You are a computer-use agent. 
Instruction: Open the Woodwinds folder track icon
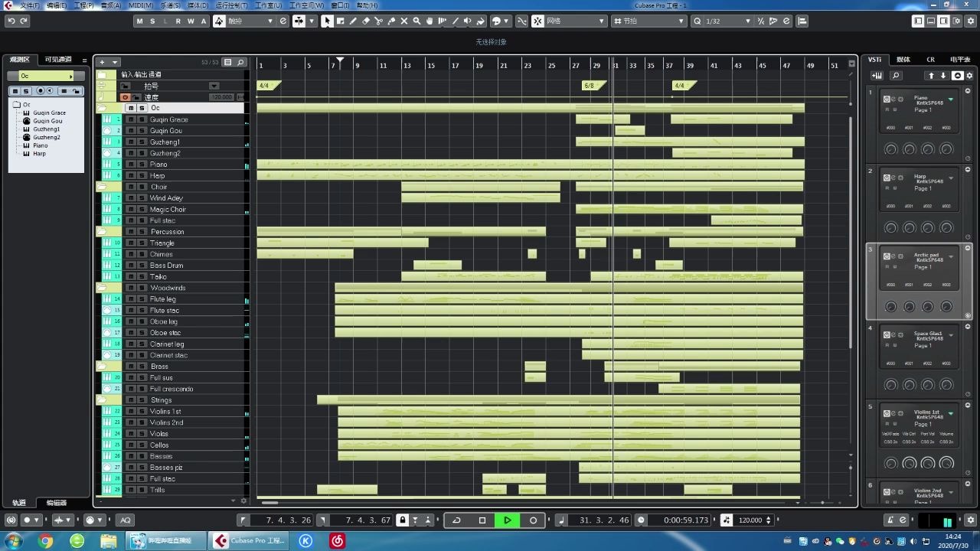101,288
